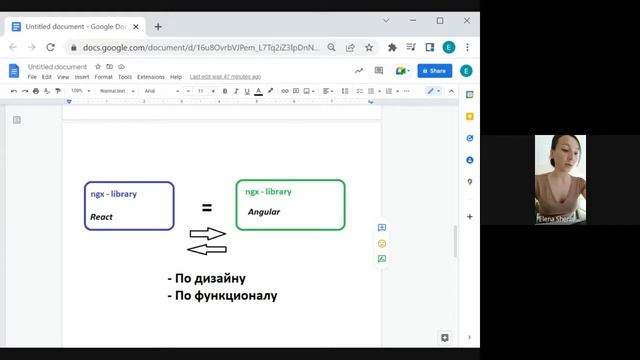Click the Get add-ons plus icon
This screenshot has height=360, width=640.
click(470, 217)
